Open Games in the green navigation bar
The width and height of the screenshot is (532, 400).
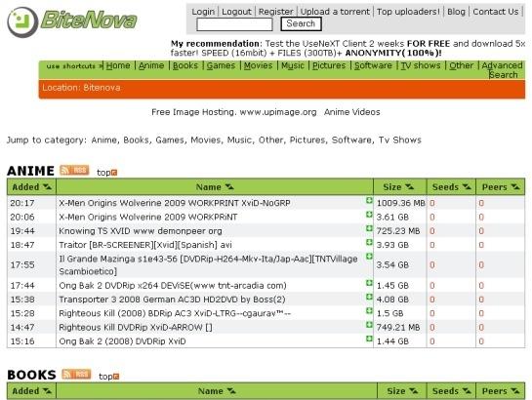(221, 65)
